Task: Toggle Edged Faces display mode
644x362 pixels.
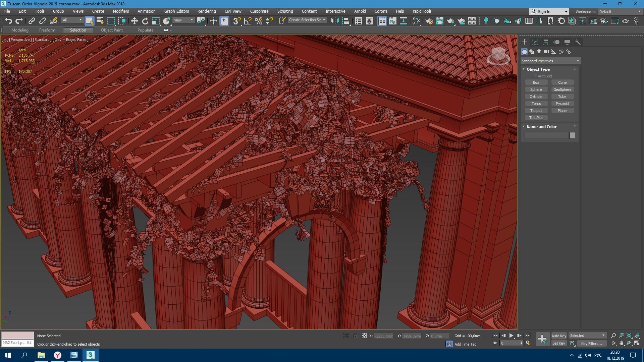Action: [70, 39]
